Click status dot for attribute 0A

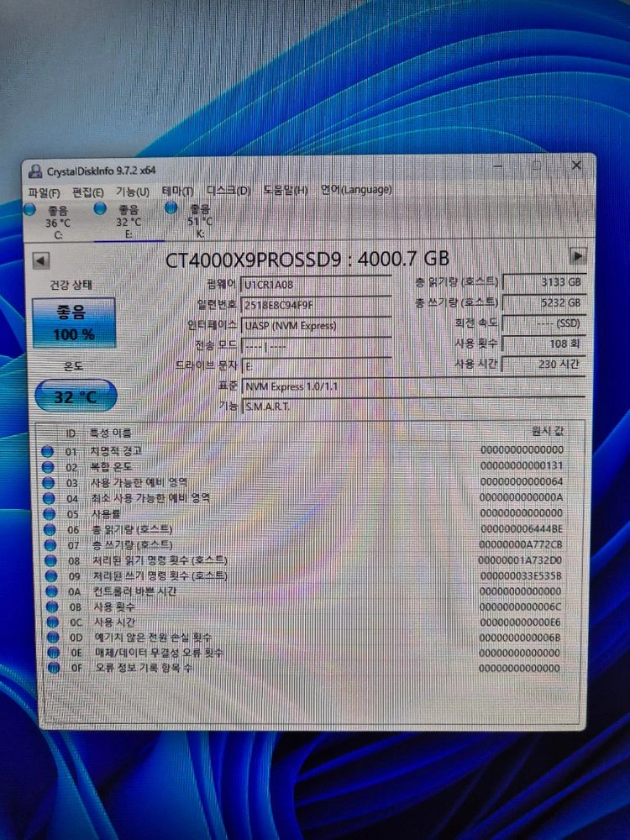(x=51, y=591)
